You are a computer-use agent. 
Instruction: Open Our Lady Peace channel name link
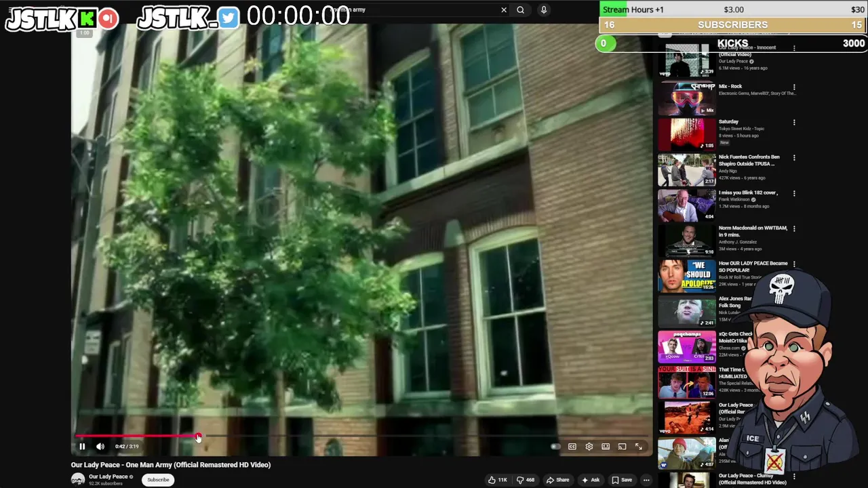108,476
